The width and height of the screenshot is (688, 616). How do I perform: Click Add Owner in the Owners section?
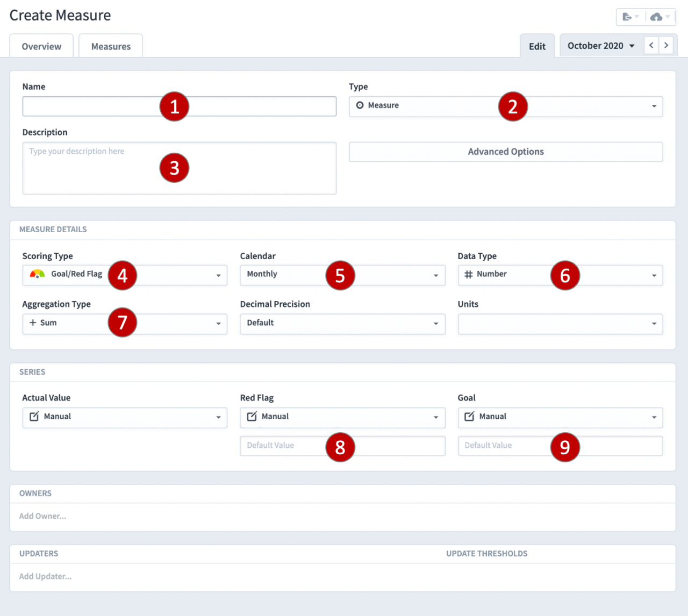click(x=42, y=516)
